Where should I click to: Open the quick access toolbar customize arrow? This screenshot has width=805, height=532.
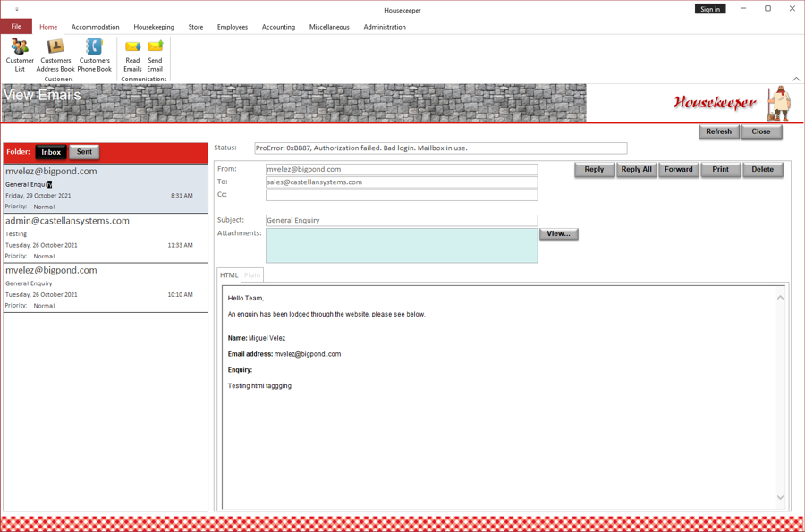pos(17,9)
